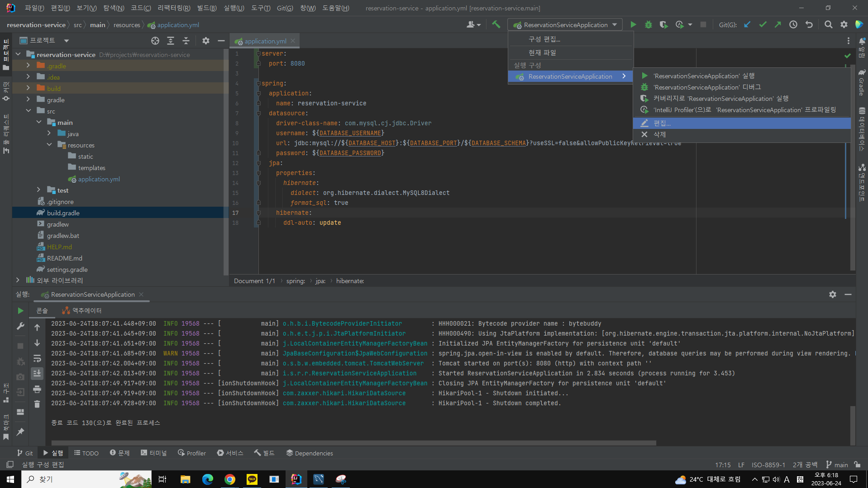Toggle scroll to end in console

tap(37, 374)
